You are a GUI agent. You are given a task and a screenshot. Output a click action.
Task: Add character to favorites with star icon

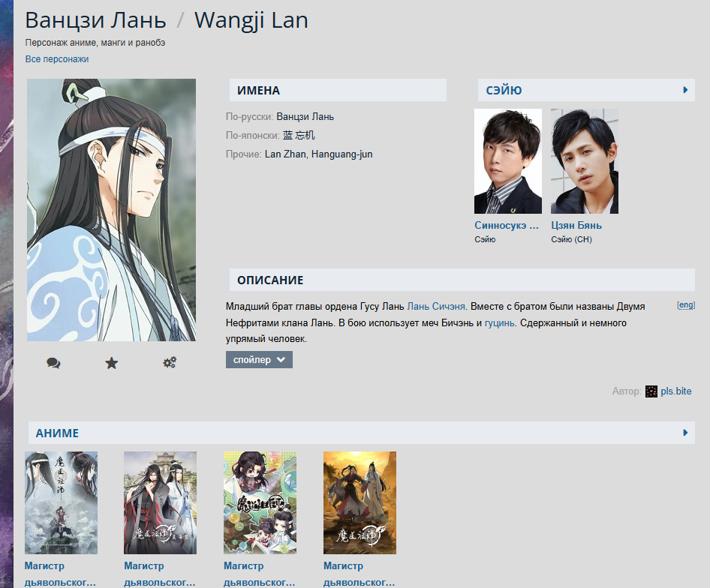coord(111,363)
